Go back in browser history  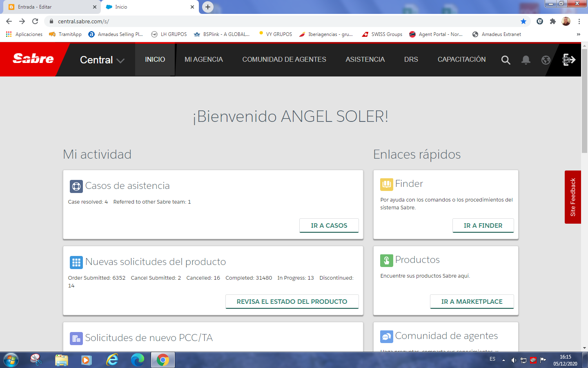tap(9, 21)
